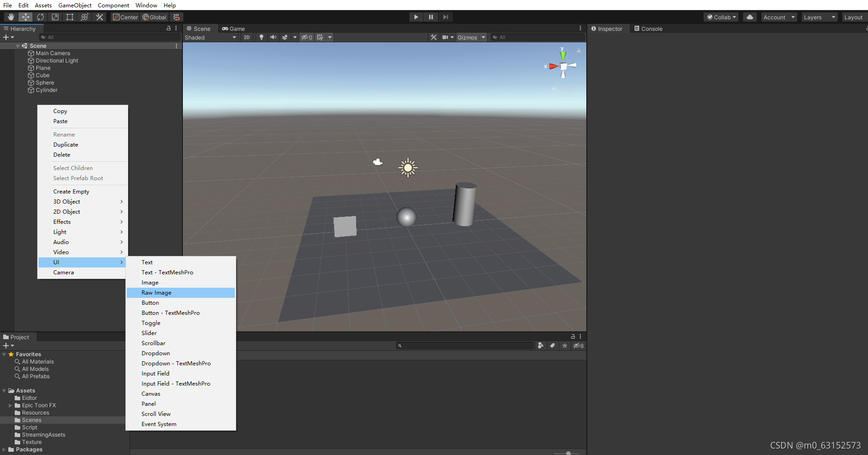Select the Cylinder in the Hierarchy
The image size is (868, 455).
click(x=46, y=90)
